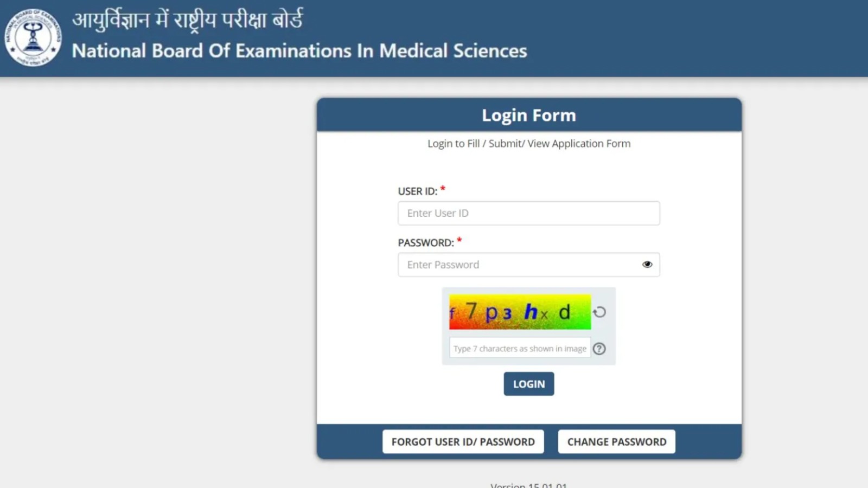Click into the Enter Password field
868x488 pixels.
pyautogui.click(x=518, y=265)
